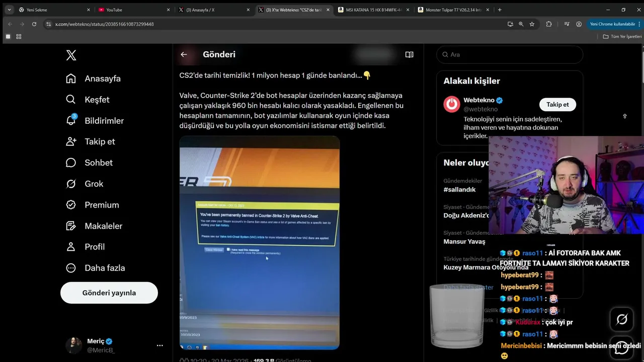Close the Webtekno X tab
This screenshot has height=362, width=644.
[328, 10]
